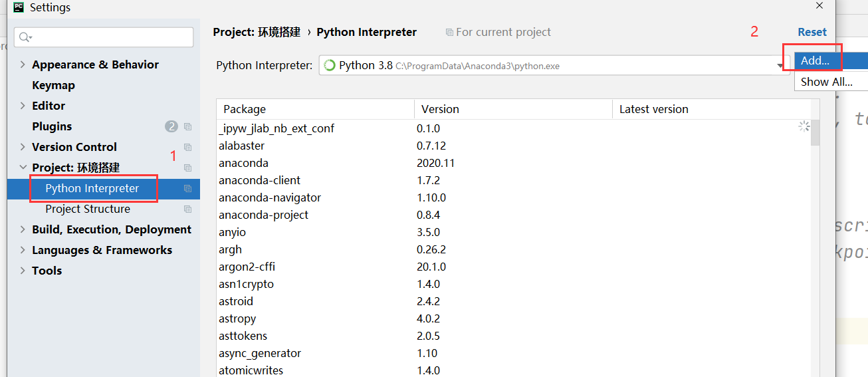Select the astroid package row
Image resolution: width=868 pixels, height=377 pixels.
point(514,301)
